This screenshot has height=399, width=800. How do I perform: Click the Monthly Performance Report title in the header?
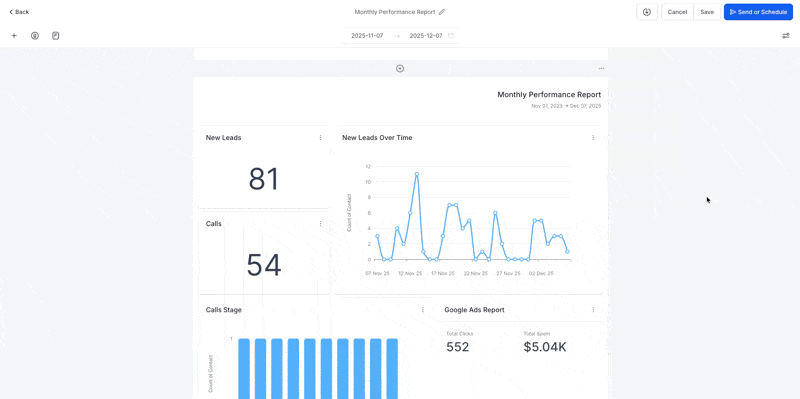395,12
